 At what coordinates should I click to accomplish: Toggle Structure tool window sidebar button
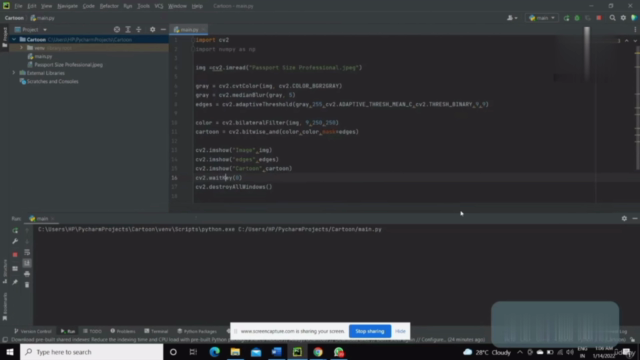click(x=5, y=271)
